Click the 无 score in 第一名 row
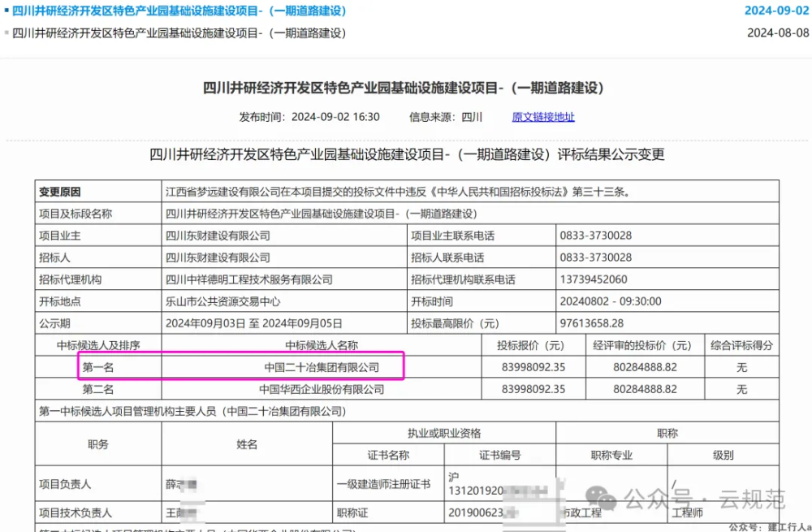The height and width of the screenshot is (532, 812). pos(742,368)
